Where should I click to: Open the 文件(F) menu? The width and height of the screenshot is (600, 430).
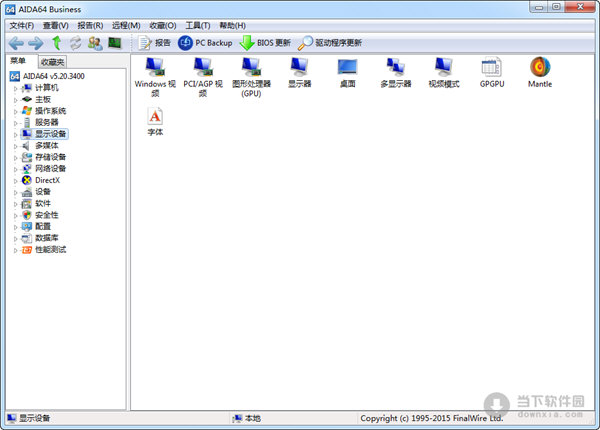[x=21, y=26]
